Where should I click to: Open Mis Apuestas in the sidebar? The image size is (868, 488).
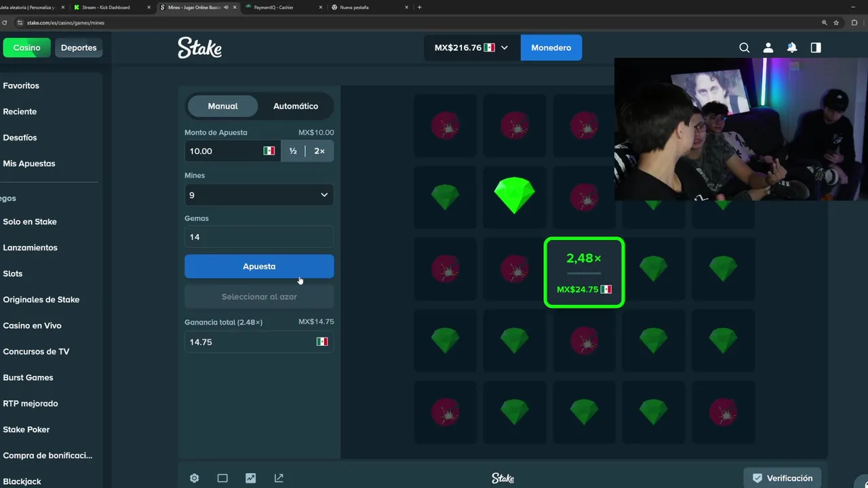[29, 163]
